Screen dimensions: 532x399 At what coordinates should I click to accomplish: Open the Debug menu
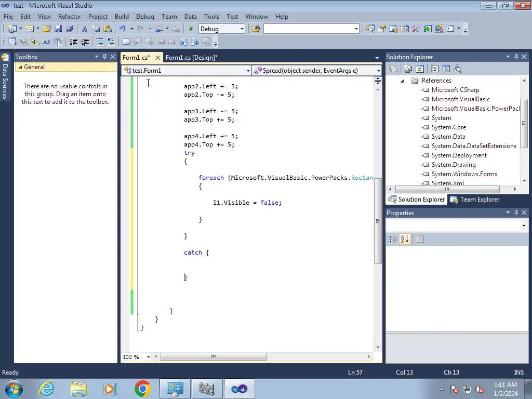pos(145,16)
